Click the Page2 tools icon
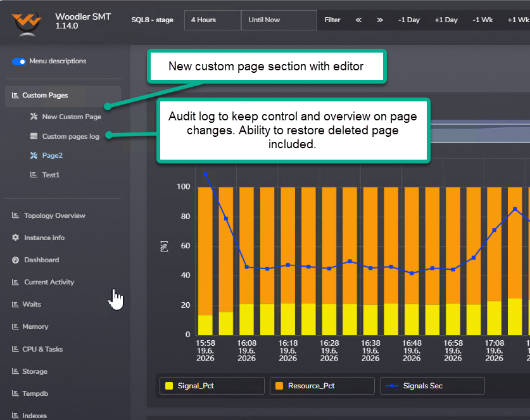 [34, 156]
